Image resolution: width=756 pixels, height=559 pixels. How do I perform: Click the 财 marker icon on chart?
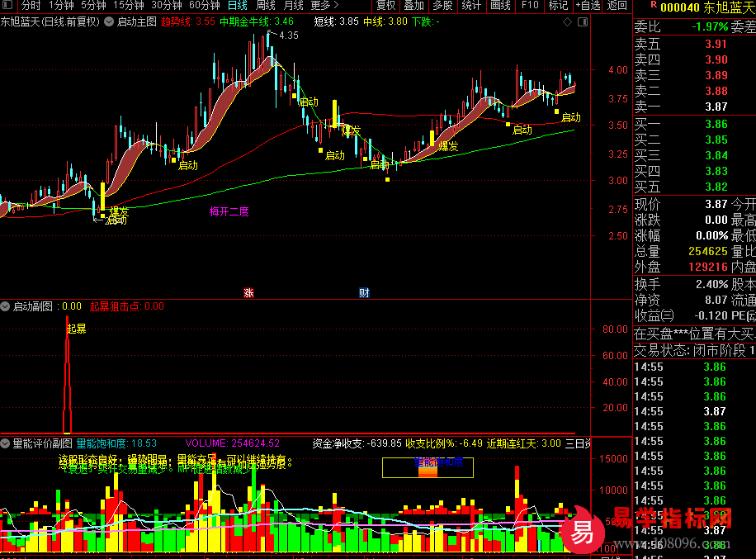coord(364,293)
